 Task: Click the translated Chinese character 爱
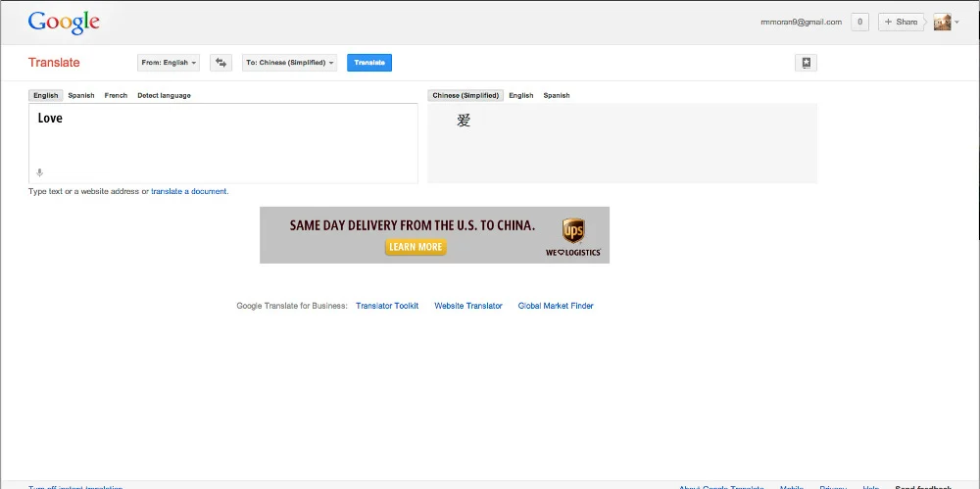coord(464,121)
